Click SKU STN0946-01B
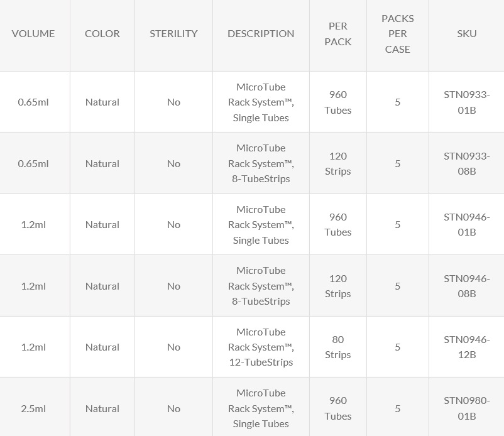 coord(466,224)
